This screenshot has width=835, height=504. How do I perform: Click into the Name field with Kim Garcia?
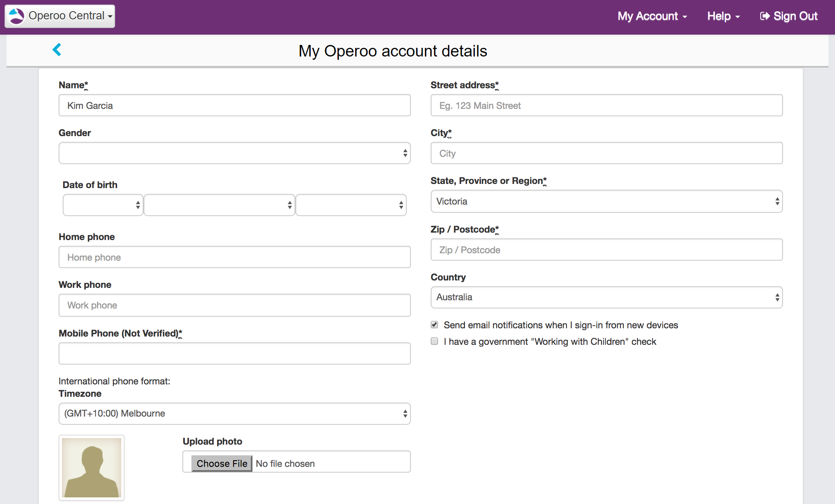(234, 106)
